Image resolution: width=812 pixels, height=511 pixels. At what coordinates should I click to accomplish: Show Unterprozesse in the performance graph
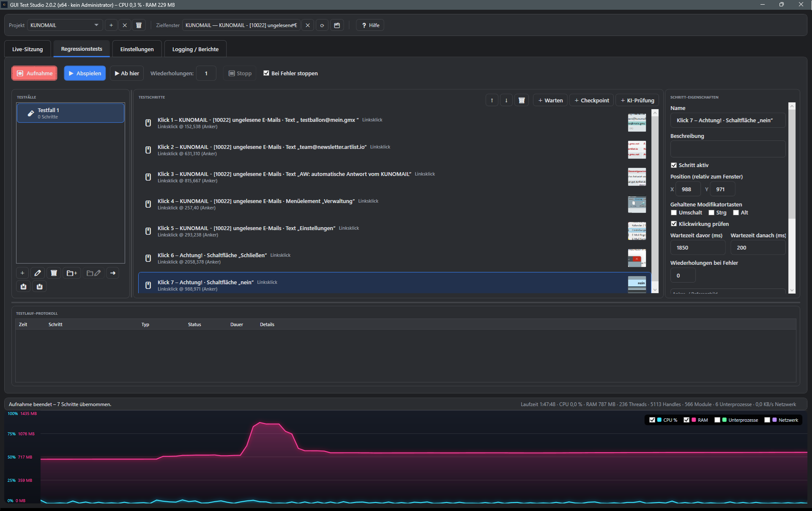(717, 420)
